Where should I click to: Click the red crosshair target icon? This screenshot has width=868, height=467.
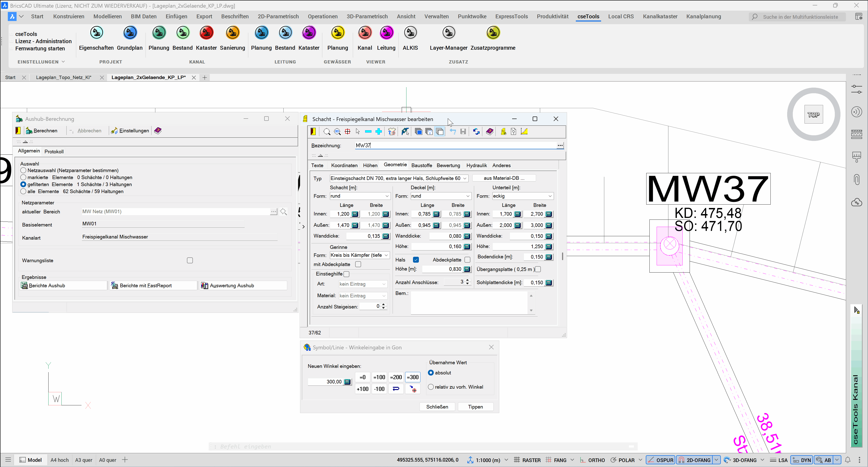pos(347,132)
